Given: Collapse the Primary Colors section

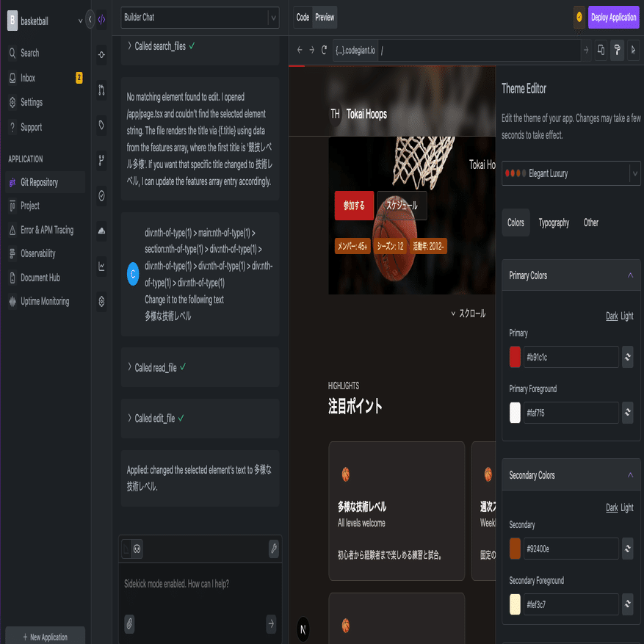Looking at the screenshot, I should point(630,275).
